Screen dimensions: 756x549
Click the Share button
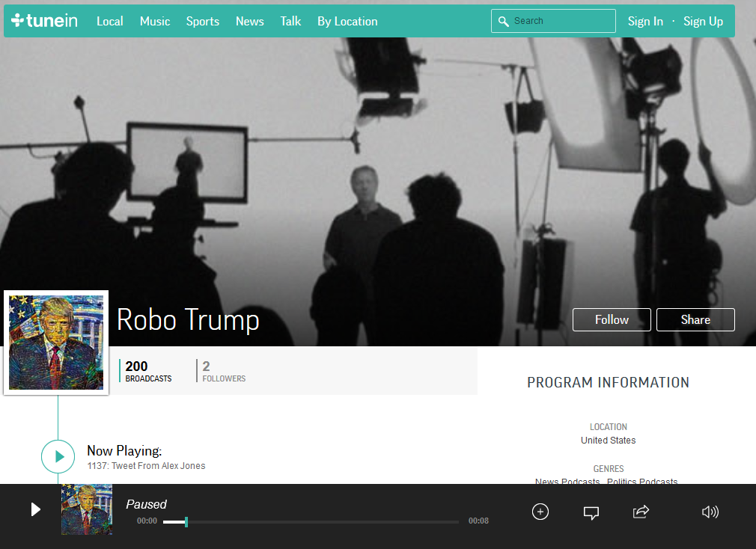[695, 319]
